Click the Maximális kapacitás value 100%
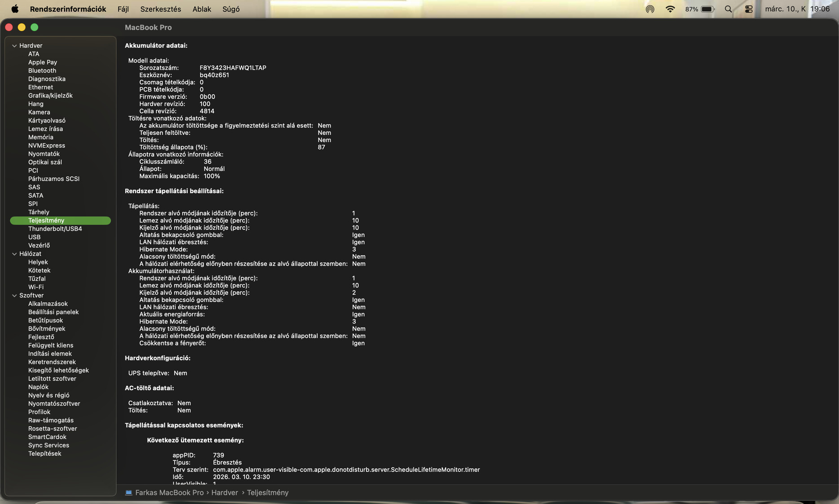 click(212, 176)
